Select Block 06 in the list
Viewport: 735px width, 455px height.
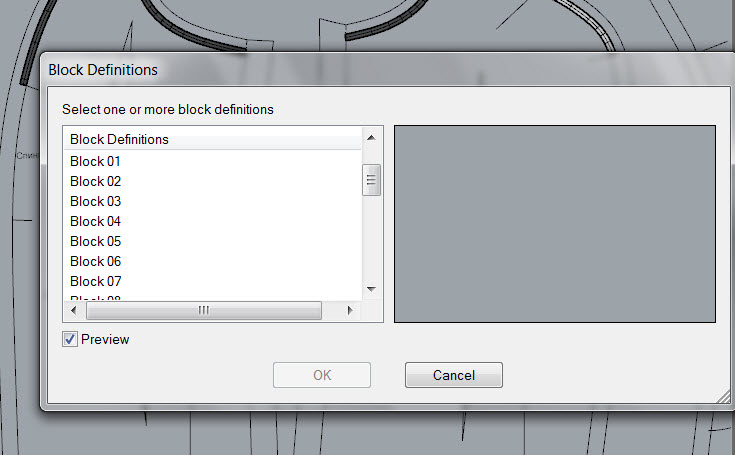click(x=95, y=261)
